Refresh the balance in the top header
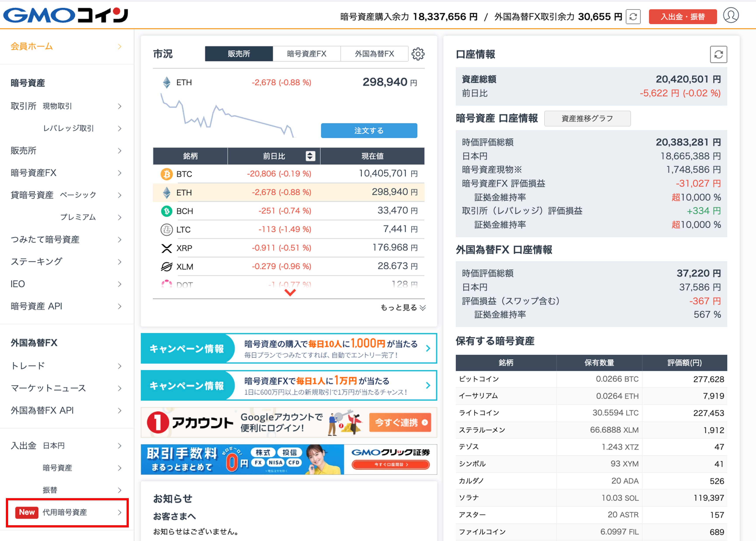 [x=633, y=17]
